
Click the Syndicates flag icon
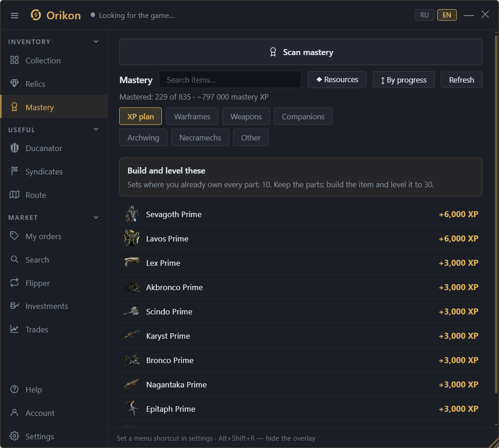[x=14, y=171]
